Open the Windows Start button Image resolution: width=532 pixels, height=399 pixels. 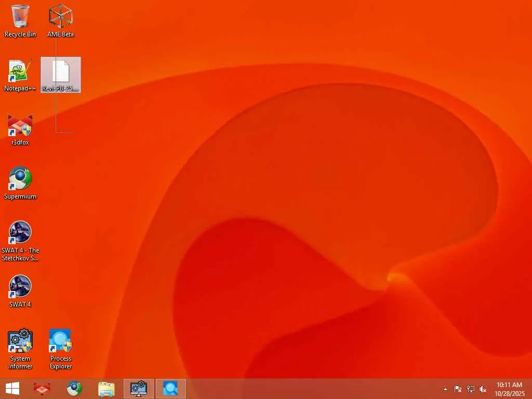coord(12,389)
